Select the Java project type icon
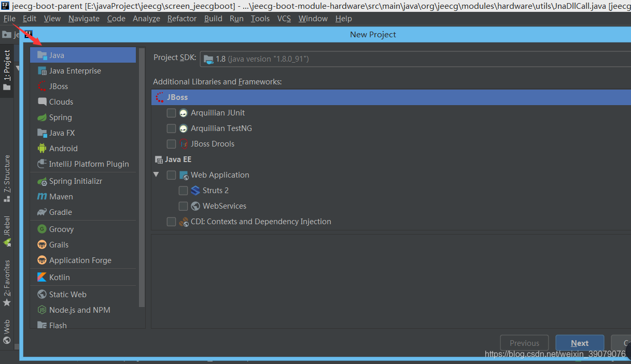Image resolution: width=631 pixels, height=364 pixels. tap(42, 55)
